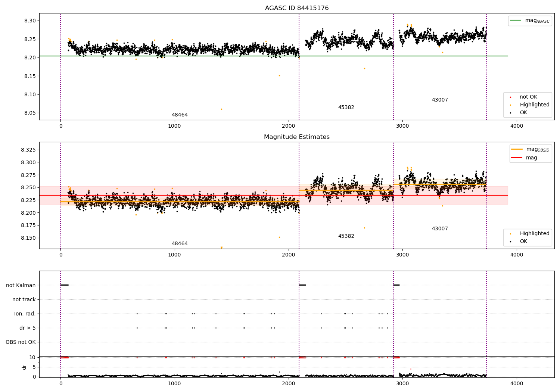Click the orange outlier point near 8.06 in top plot

click(x=221, y=109)
